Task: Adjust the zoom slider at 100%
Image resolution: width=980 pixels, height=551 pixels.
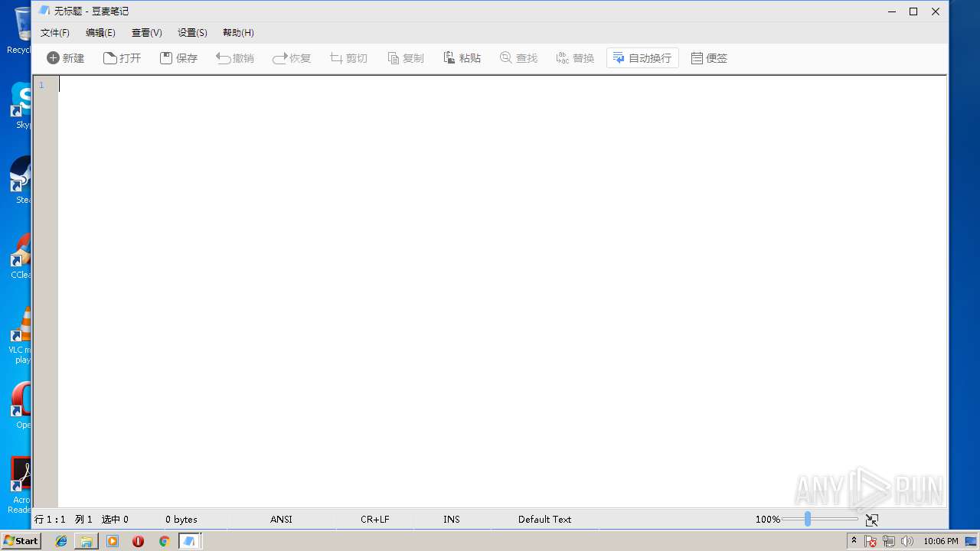Action: (808, 520)
